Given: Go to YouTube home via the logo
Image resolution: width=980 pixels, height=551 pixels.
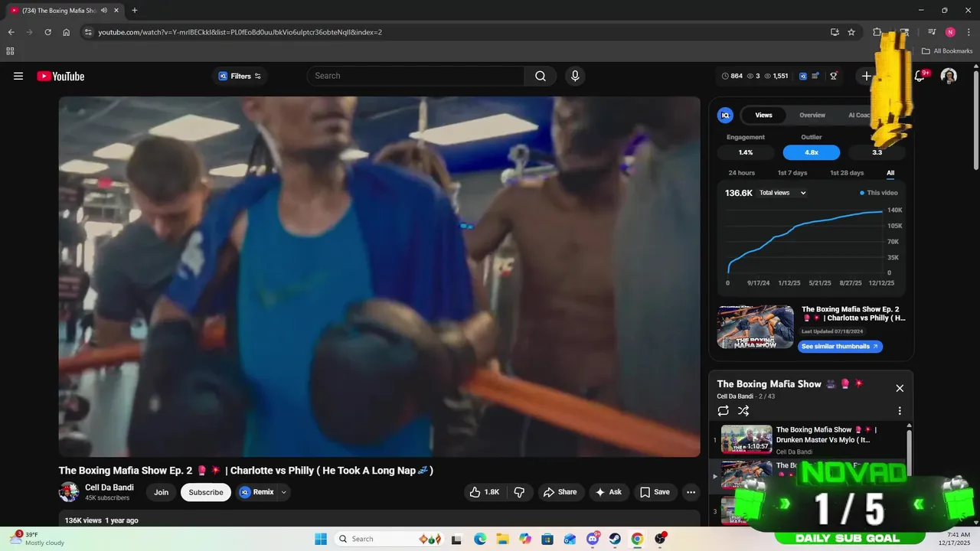Looking at the screenshot, I should [x=60, y=76].
